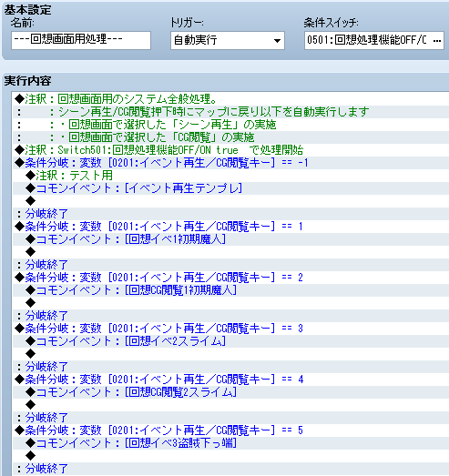Select 条件分岐 line with == 4
The height and width of the screenshot is (476, 449).
231,380
